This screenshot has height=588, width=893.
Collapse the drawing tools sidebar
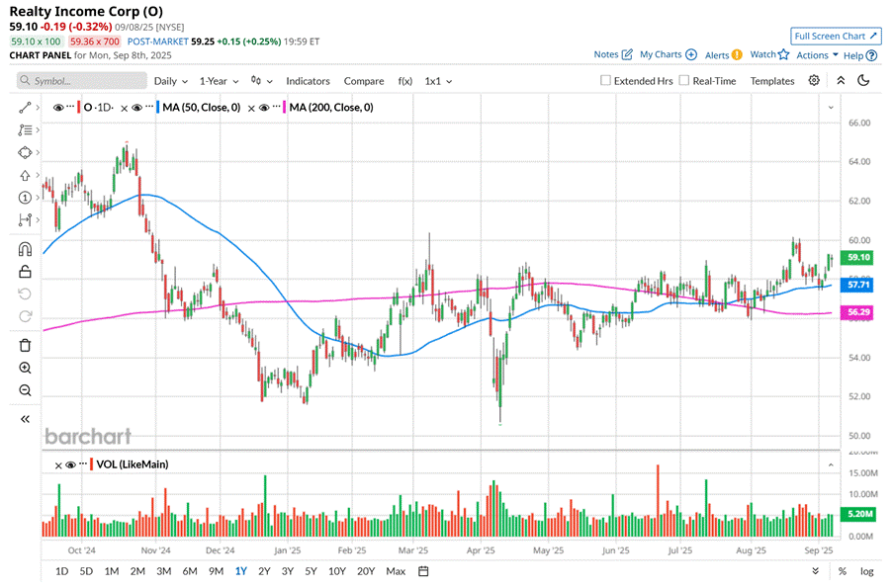(25, 419)
